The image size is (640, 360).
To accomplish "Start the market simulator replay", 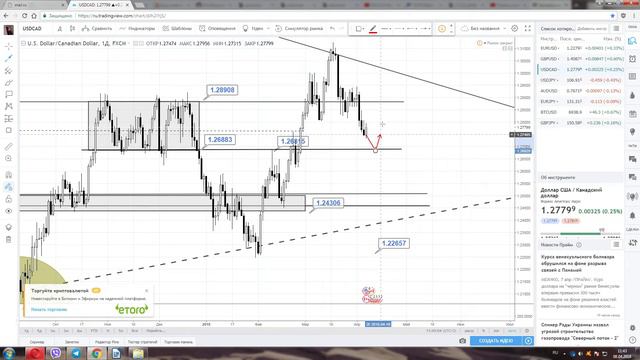I will pyautogui.click(x=299, y=29).
